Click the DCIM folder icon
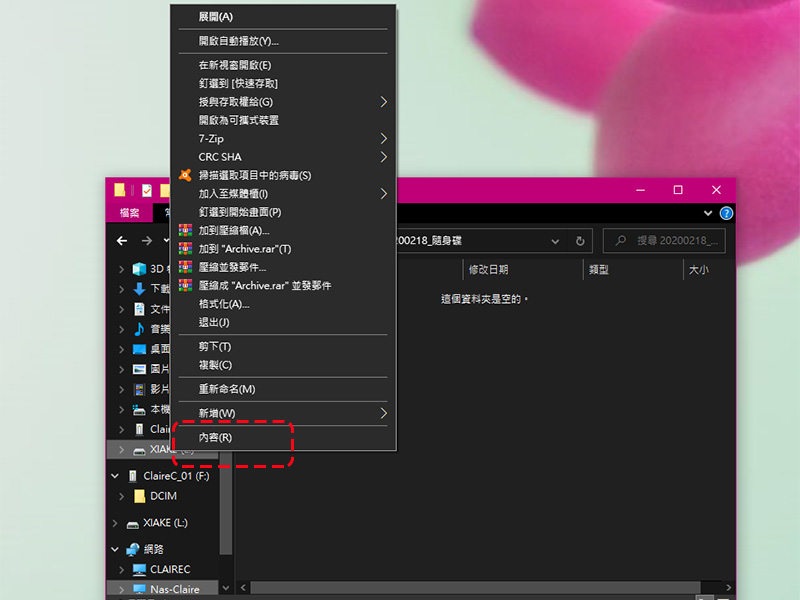Screen dimensions: 800x600 click(139, 496)
